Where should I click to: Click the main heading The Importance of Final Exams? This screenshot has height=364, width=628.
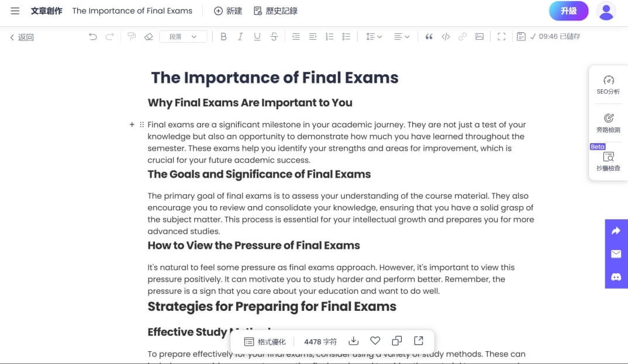[x=275, y=78]
